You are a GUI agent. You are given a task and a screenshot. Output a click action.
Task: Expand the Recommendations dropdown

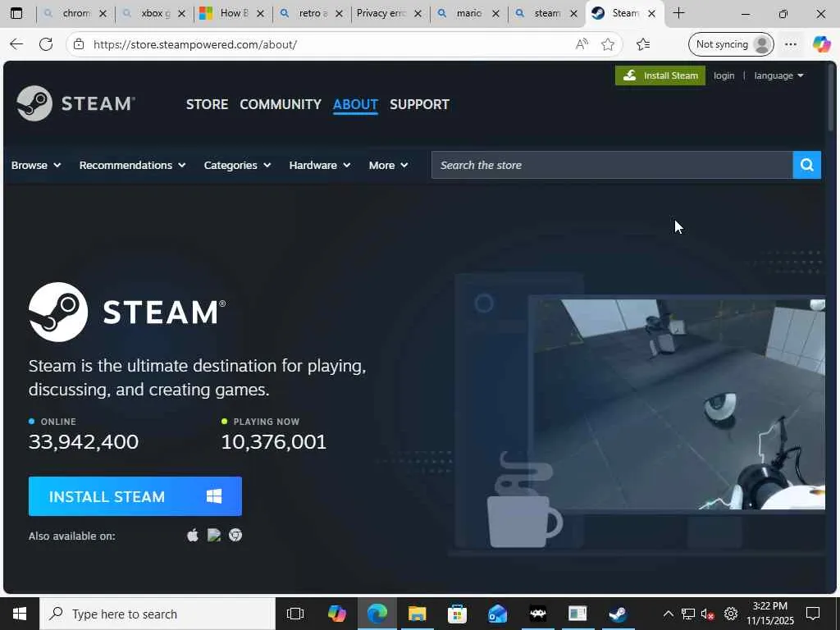tap(132, 165)
